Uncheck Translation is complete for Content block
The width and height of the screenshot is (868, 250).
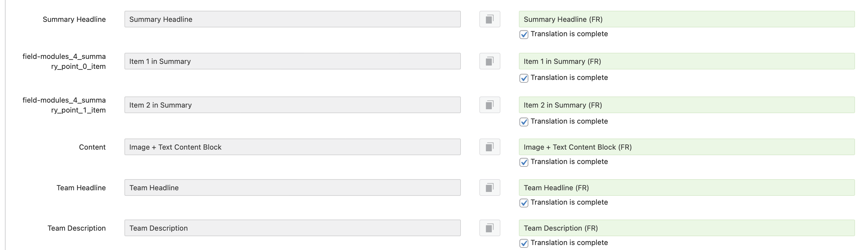pos(524,162)
